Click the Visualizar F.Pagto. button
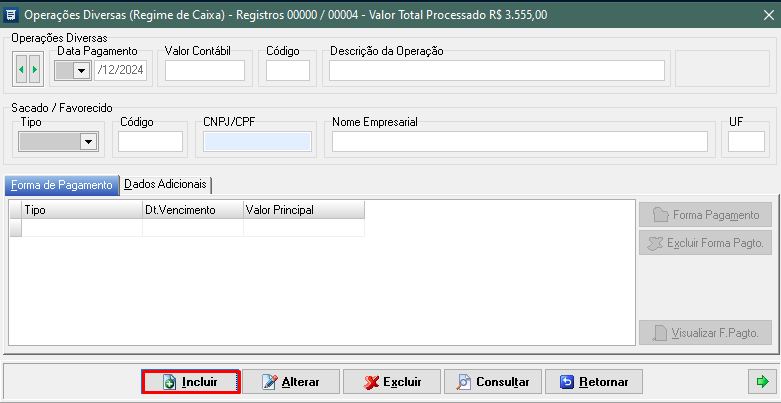781x403 pixels. coord(705,333)
